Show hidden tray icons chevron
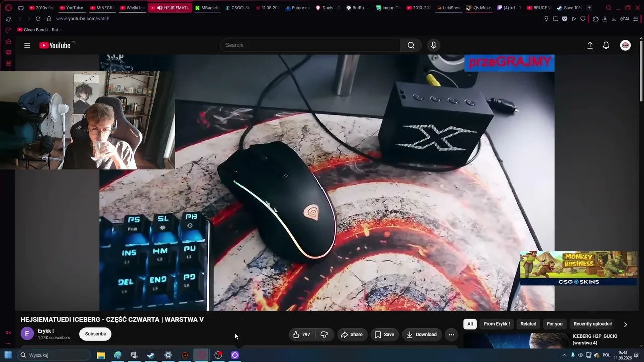This screenshot has height=362, width=644. pos(564,355)
